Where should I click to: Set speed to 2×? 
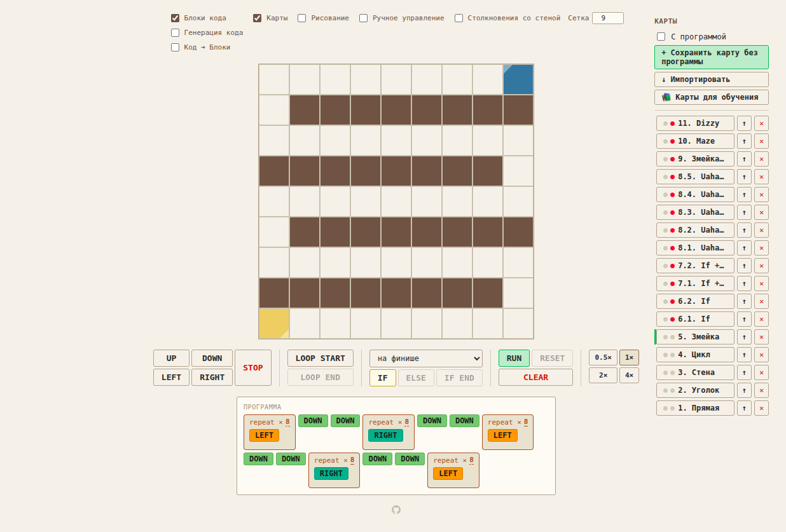pyautogui.click(x=603, y=376)
